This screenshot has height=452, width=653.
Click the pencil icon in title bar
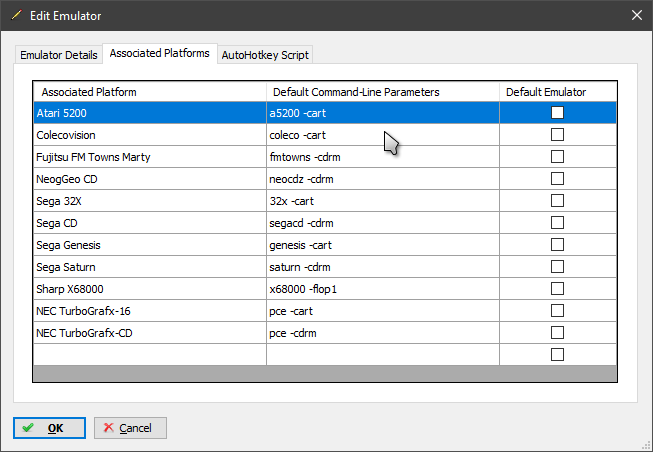click(x=16, y=15)
